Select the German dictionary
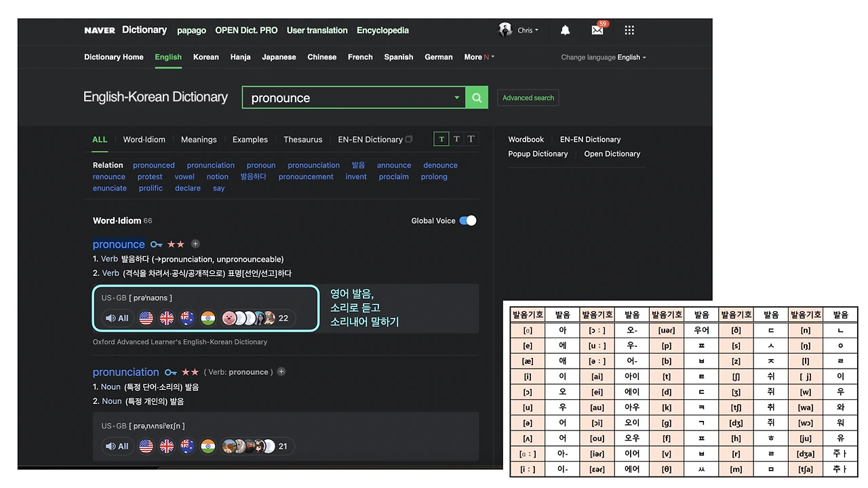 439,57
